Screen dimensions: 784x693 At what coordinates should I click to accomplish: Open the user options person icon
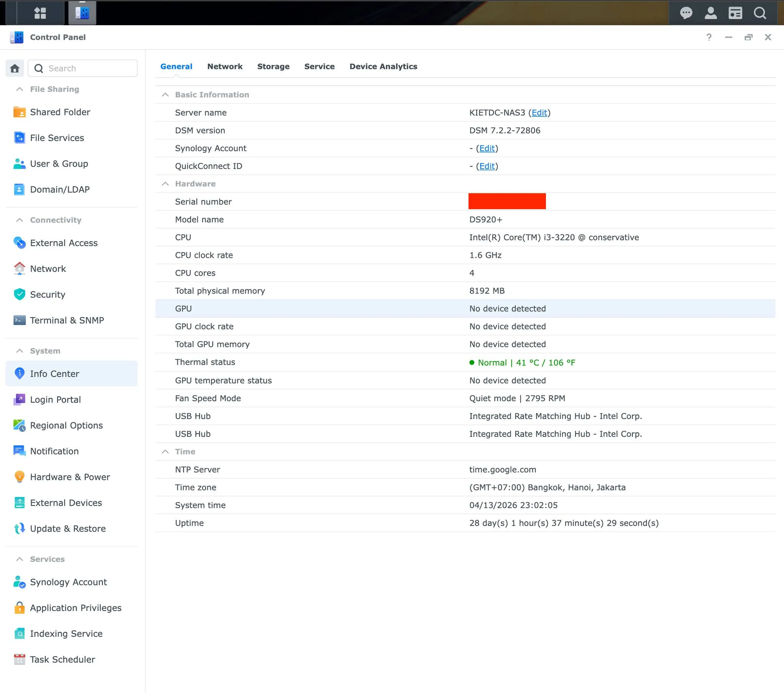click(x=710, y=13)
